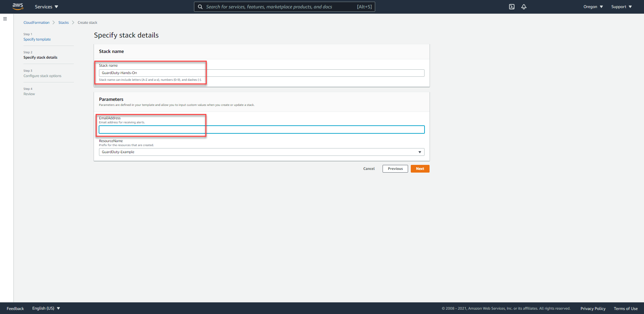Viewport: 644px width, 314px height.
Task: Open the Feedback link
Action: (15, 308)
